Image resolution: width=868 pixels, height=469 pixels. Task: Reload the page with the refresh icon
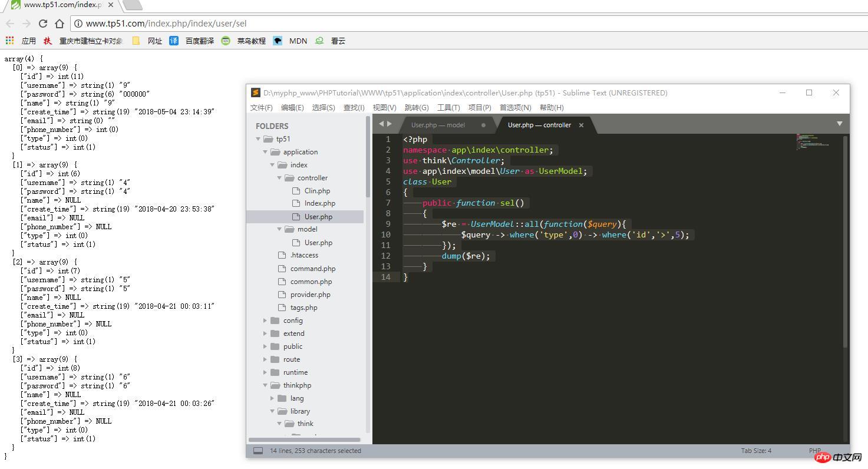pos(42,24)
